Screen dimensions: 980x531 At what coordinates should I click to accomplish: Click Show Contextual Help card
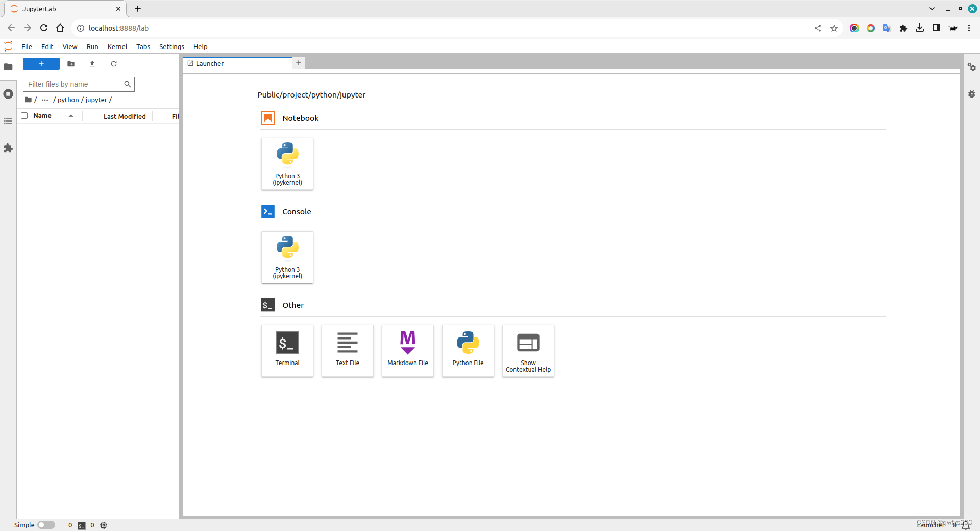(x=528, y=351)
